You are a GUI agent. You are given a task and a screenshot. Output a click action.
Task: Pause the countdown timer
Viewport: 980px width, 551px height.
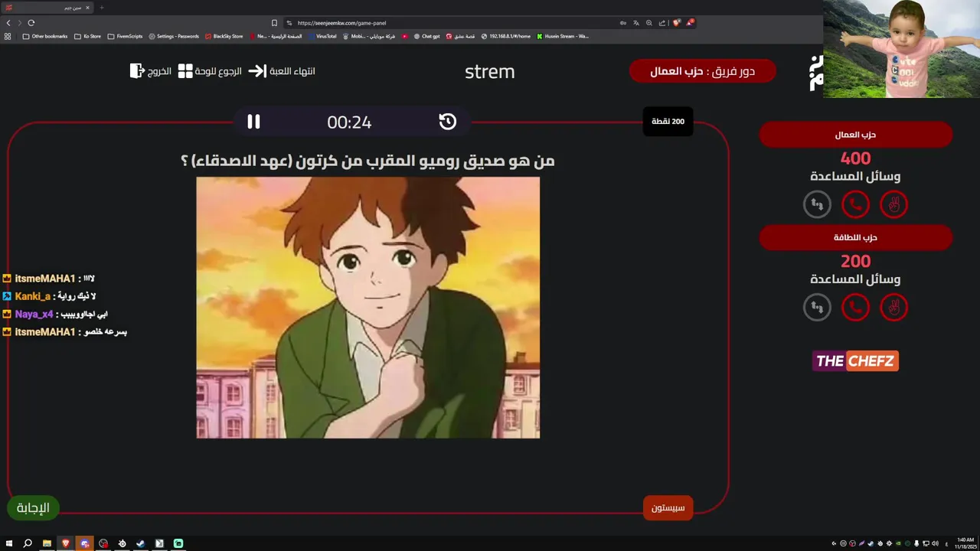(x=253, y=122)
